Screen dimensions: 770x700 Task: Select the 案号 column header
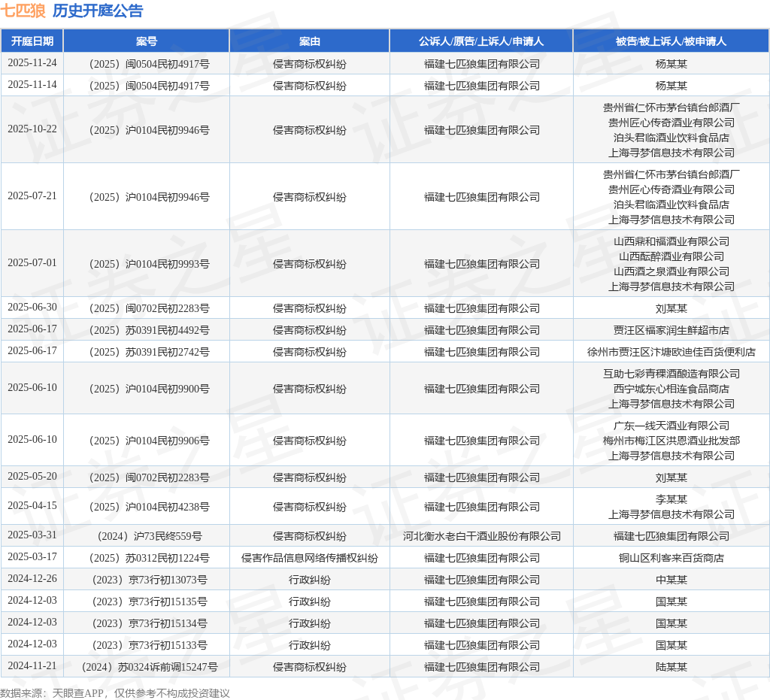[x=147, y=41]
